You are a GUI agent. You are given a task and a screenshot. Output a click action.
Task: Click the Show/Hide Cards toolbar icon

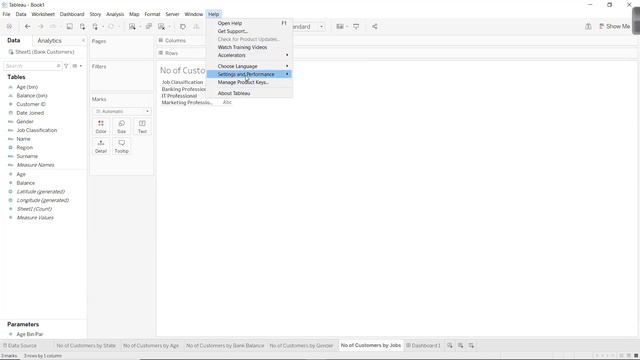click(340, 27)
